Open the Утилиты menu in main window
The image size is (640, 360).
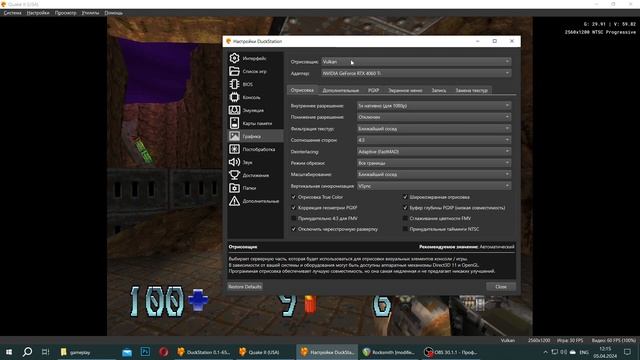90,13
